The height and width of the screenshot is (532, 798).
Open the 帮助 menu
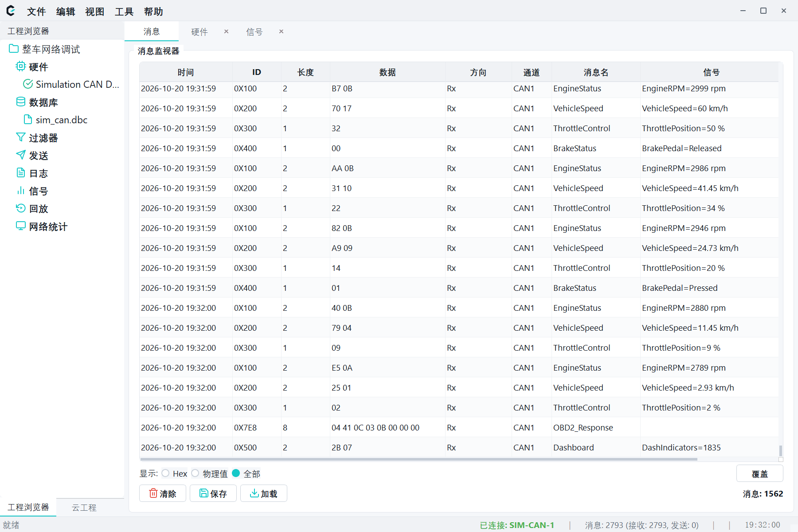tap(153, 12)
